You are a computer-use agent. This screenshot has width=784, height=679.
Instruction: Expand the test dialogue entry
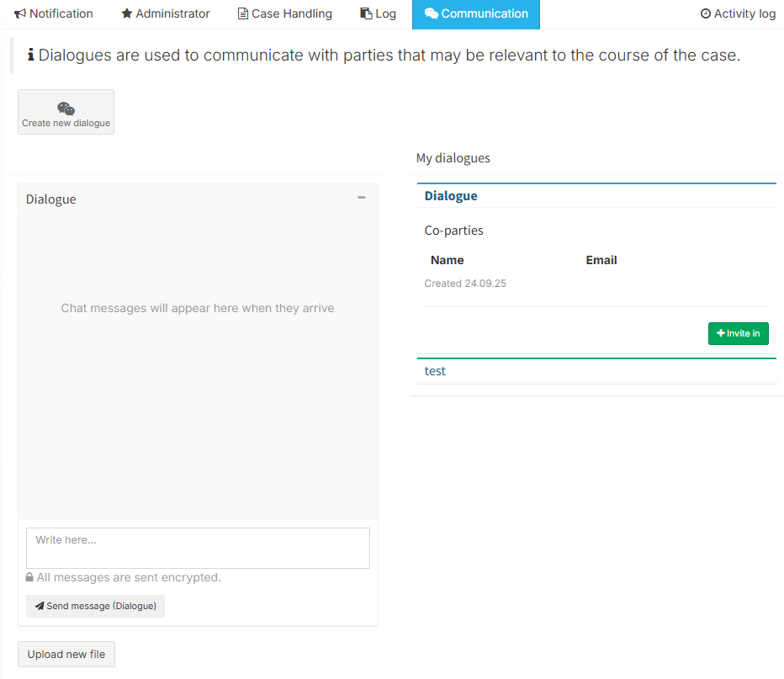click(x=436, y=371)
